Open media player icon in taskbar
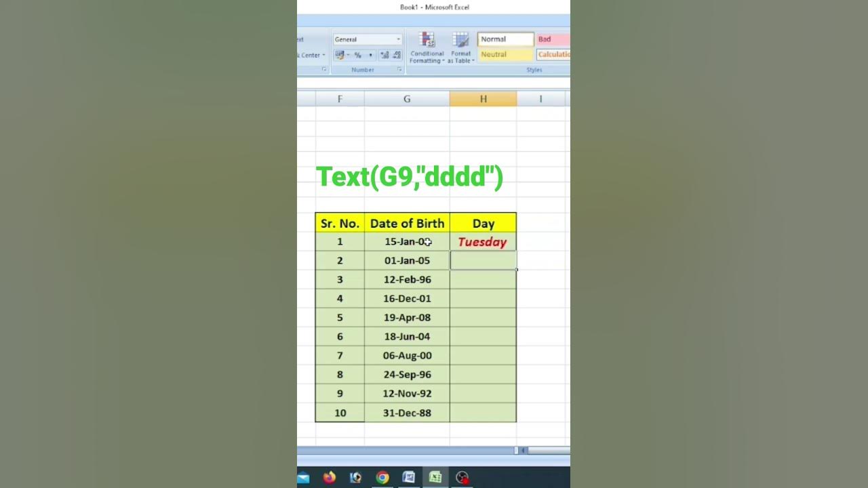The width and height of the screenshot is (868, 488). [x=355, y=477]
